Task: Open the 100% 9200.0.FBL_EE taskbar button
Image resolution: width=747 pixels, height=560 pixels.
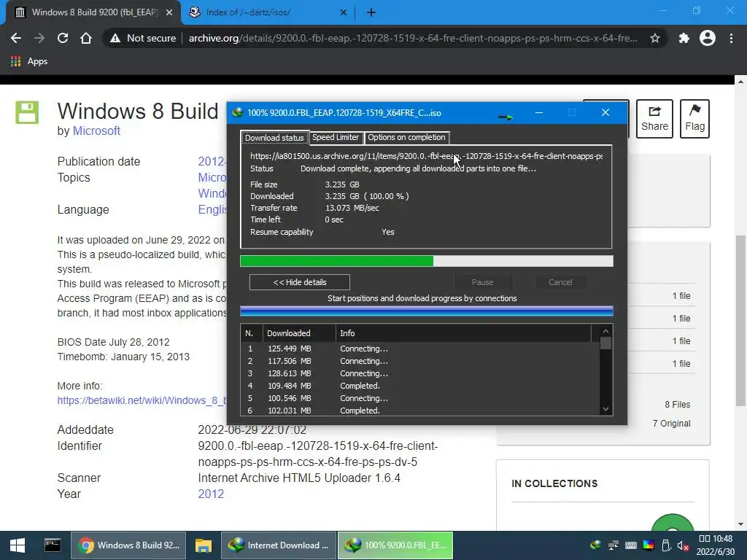Action: coord(395,545)
